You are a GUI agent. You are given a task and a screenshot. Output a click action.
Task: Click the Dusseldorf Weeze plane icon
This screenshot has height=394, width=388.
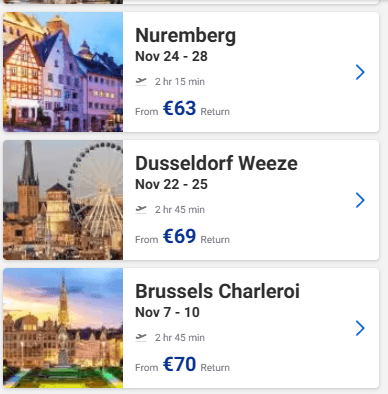click(141, 209)
